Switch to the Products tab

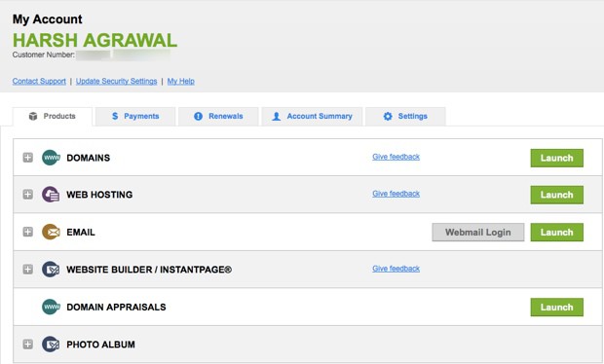pyautogui.click(x=53, y=116)
